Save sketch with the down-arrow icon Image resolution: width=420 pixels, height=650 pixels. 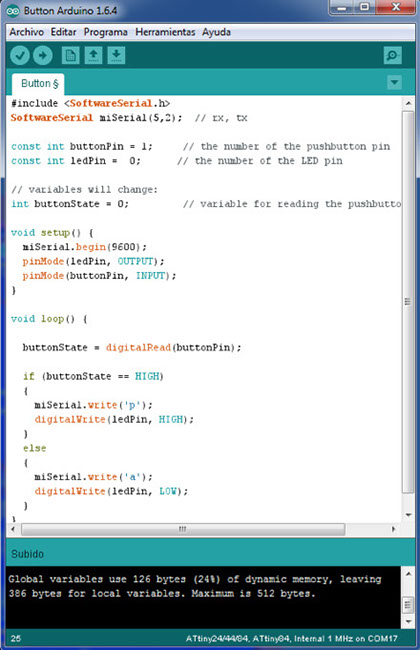(117, 55)
